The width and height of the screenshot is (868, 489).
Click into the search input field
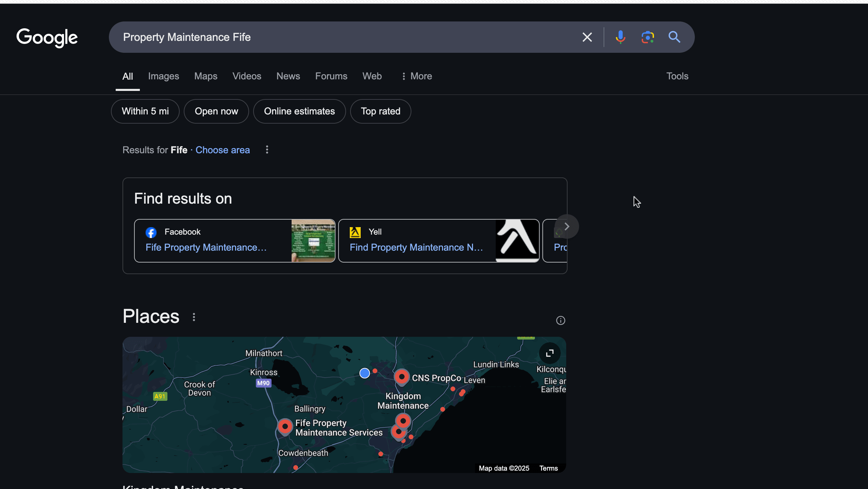(347, 37)
